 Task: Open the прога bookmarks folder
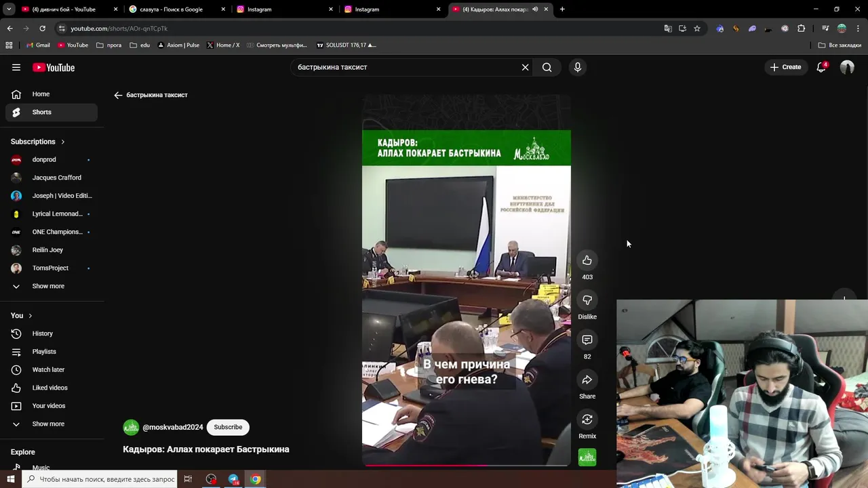click(109, 45)
